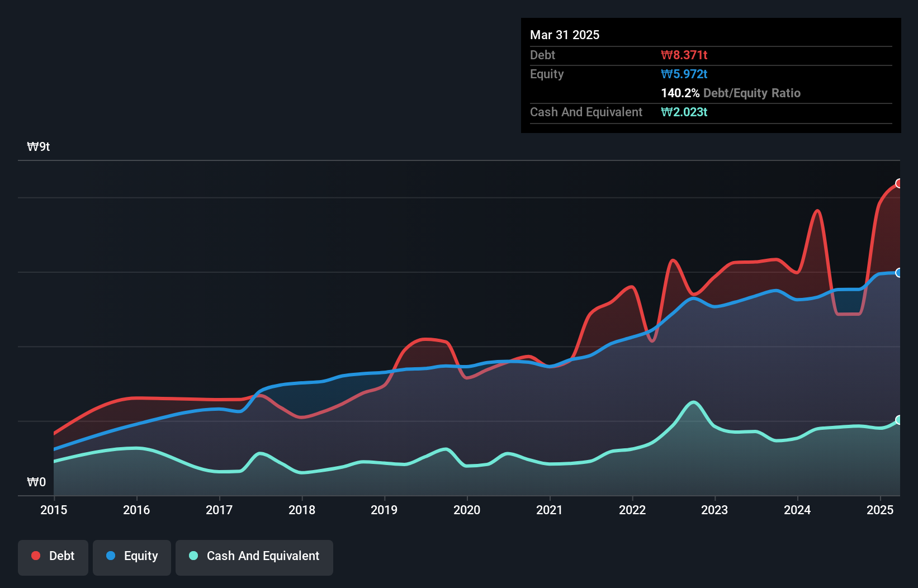Click the Mar 31 2025 tooltip date

point(565,35)
